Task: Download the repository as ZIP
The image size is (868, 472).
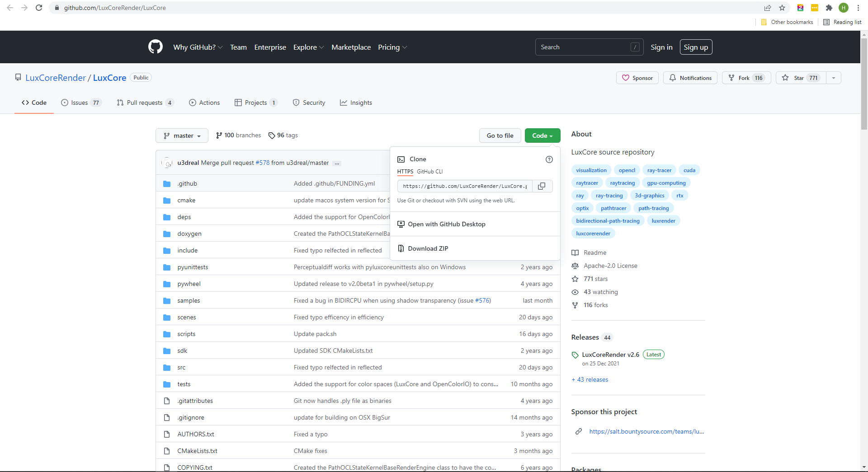Action: pos(428,248)
